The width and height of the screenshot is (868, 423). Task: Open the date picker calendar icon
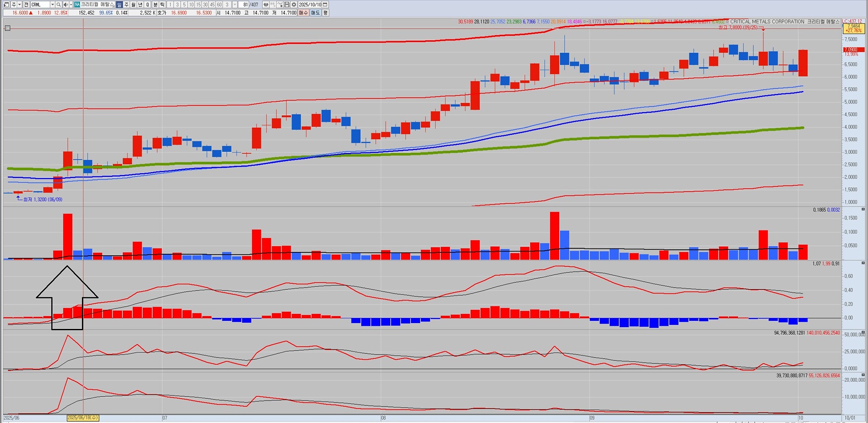(325, 5)
